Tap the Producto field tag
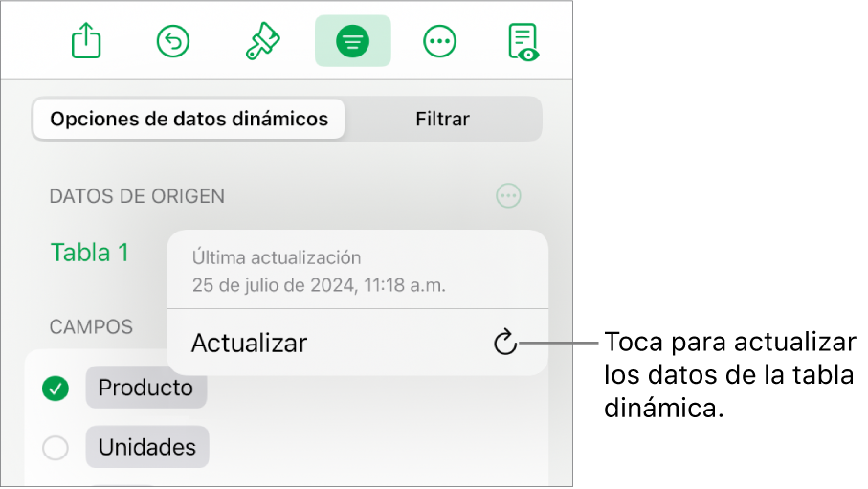Viewport: 868px width, 489px height. [x=145, y=389]
